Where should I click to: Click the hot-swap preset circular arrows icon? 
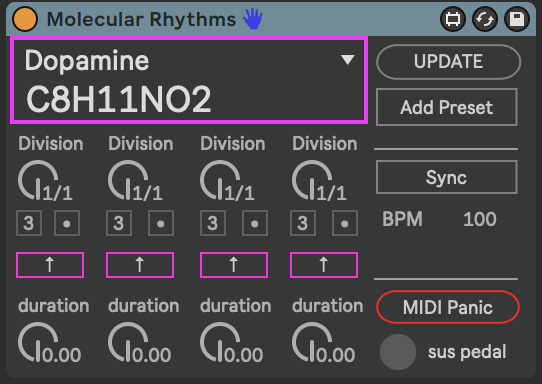pos(485,19)
